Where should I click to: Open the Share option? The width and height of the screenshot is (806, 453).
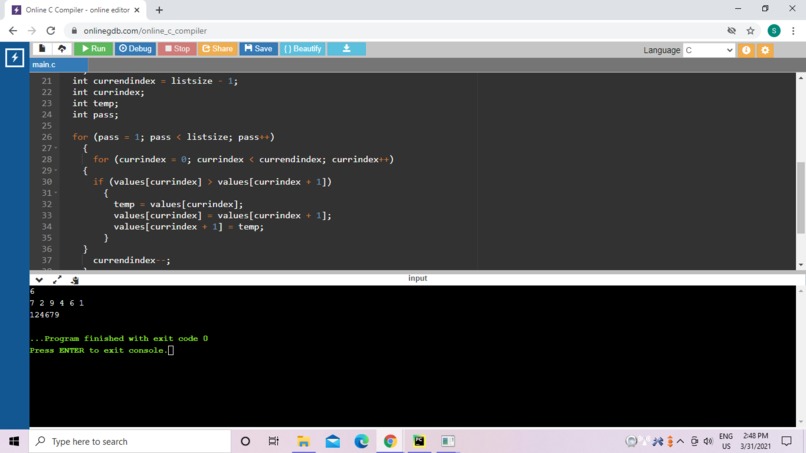pos(217,49)
